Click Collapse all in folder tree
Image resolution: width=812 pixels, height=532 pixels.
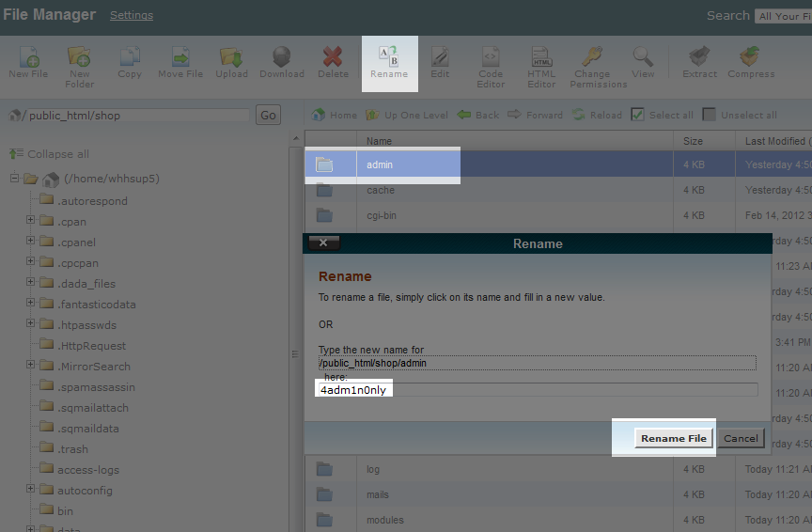[57, 154]
